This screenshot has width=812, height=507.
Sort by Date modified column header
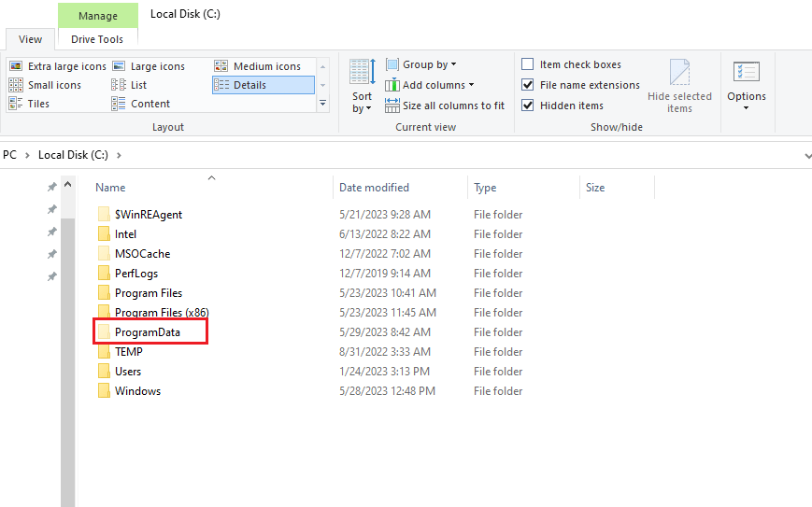tap(374, 188)
